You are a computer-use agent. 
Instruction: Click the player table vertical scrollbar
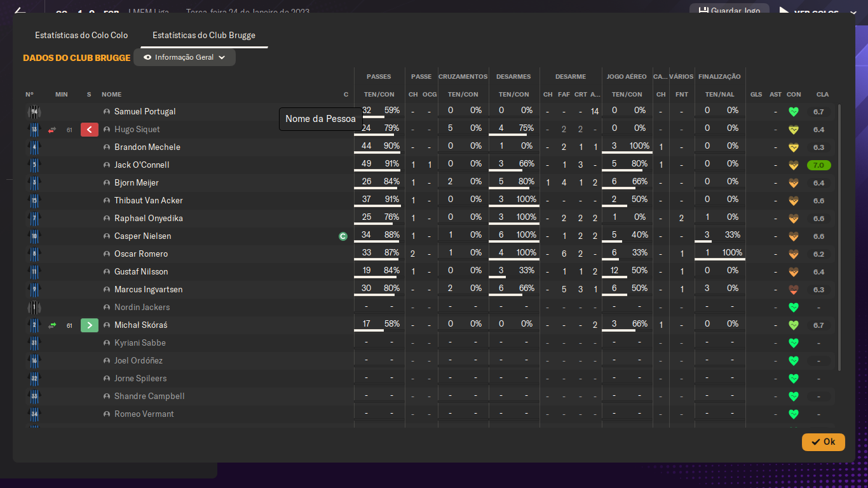839,238
